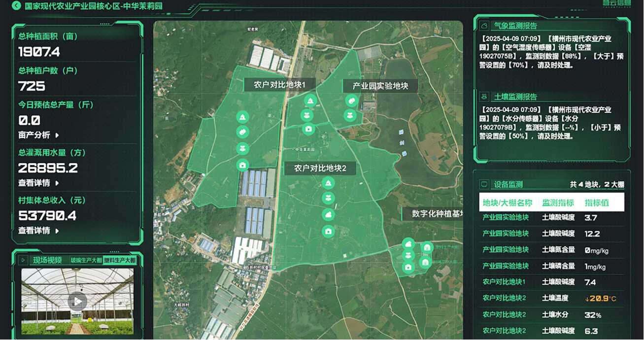Open the camera marker in 农户对比地块2
This screenshot has height=340, width=644.
click(x=328, y=231)
